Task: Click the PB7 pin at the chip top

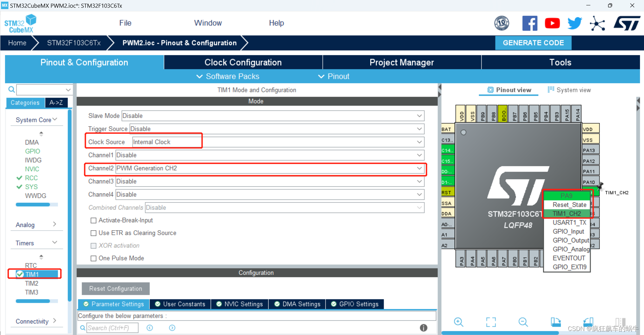Action: coord(513,113)
